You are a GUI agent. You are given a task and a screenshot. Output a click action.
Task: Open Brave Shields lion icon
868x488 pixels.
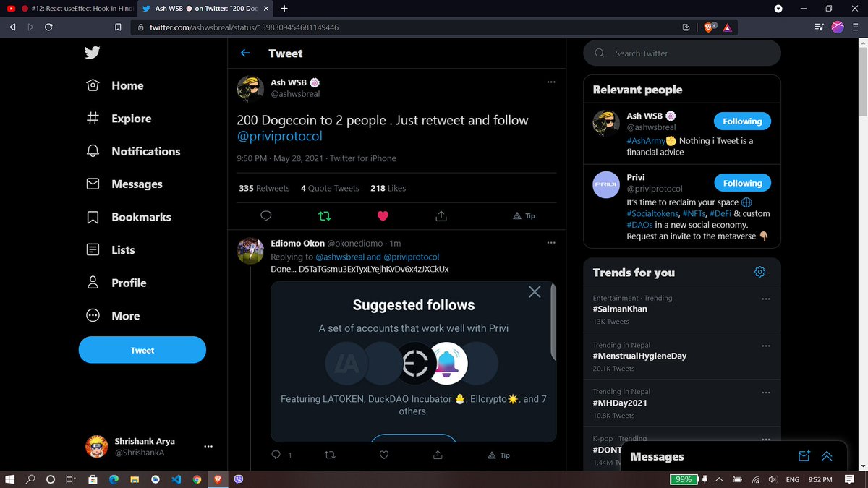click(x=709, y=27)
